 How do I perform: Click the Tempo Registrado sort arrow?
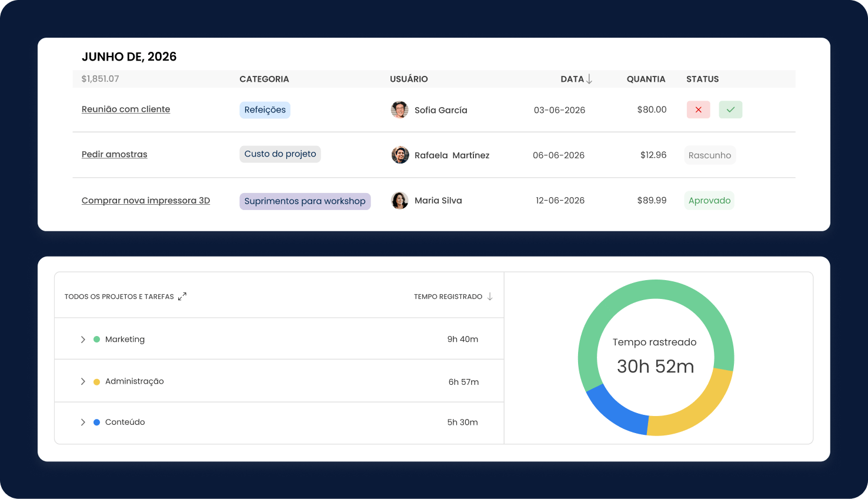click(x=490, y=297)
